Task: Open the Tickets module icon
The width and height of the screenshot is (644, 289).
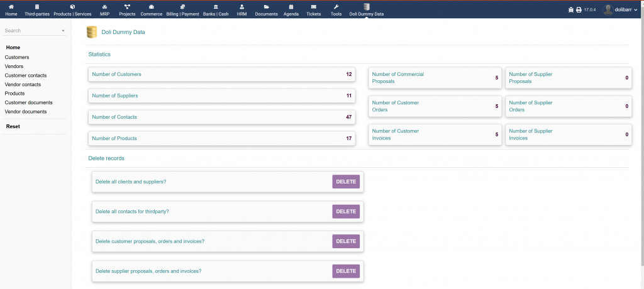Action: tap(313, 7)
